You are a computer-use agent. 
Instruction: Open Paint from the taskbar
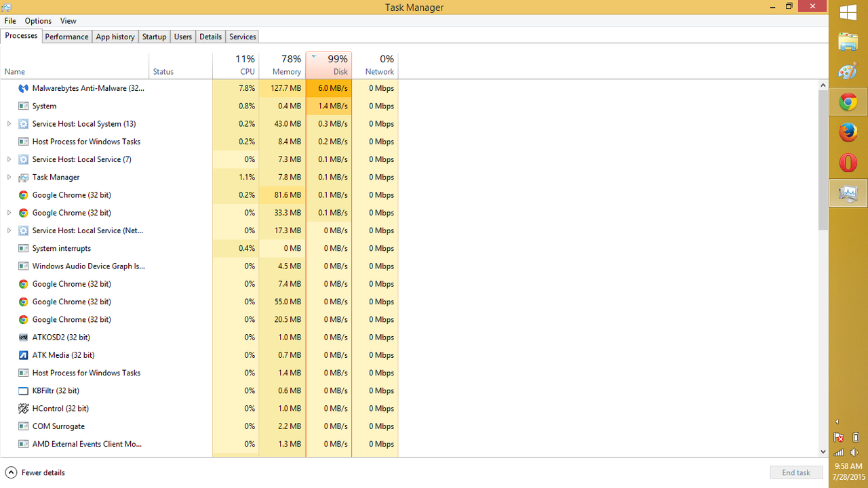pyautogui.click(x=848, y=72)
